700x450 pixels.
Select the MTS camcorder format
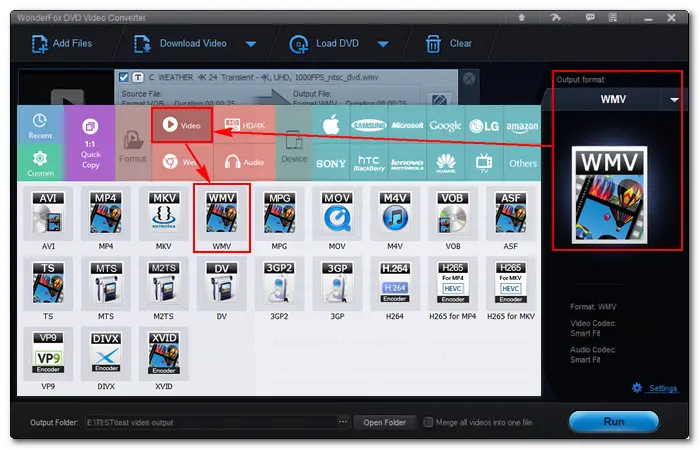[x=106, y=283]
